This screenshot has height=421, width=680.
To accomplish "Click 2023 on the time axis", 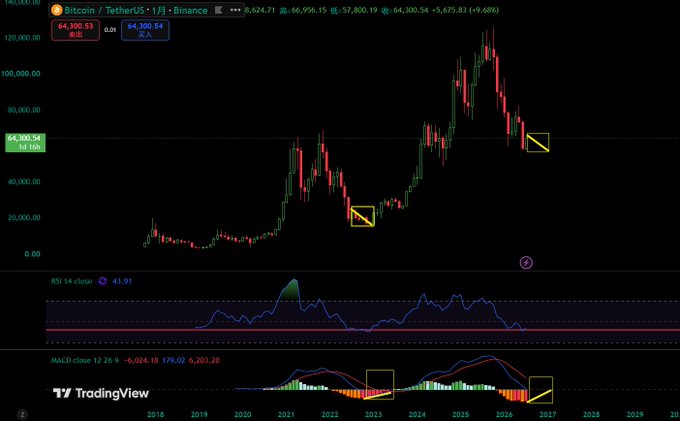I will click(x=373, y=414).
